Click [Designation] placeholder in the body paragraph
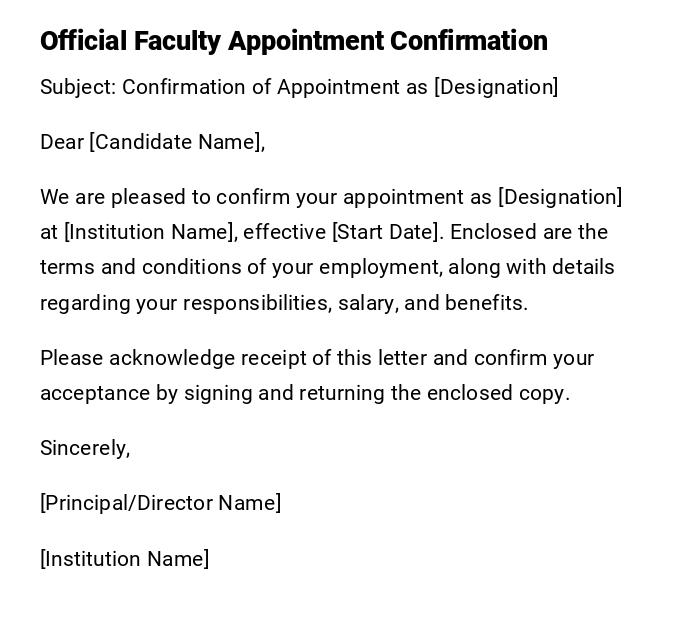Image resolution: width=700 pixels, height=621 pixels. [559, 198]
